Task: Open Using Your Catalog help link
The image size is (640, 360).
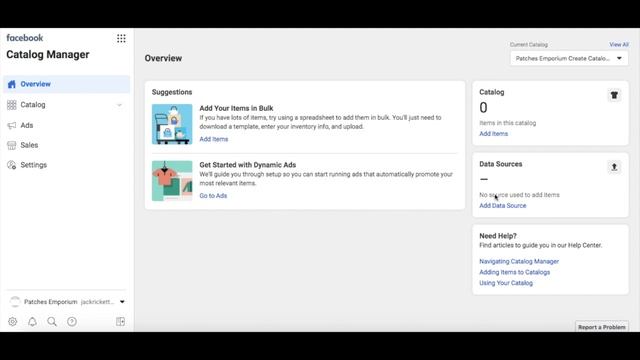Action: coord(506,283)
